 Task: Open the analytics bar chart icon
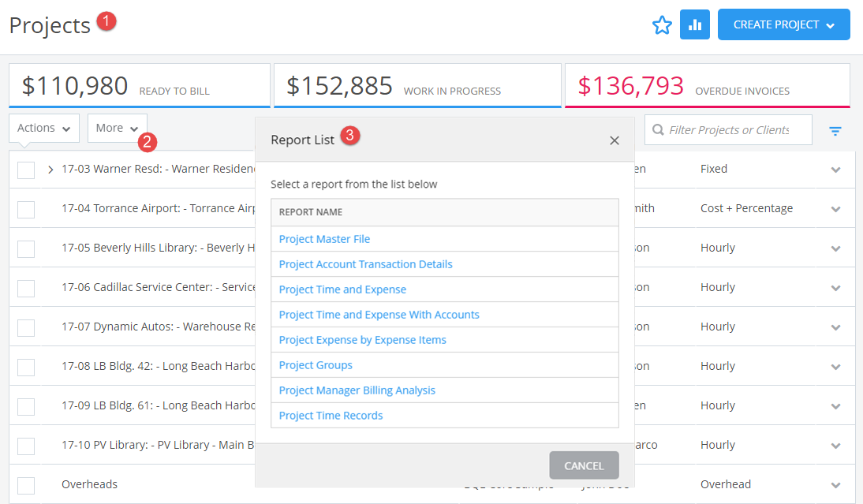(695, 24)
